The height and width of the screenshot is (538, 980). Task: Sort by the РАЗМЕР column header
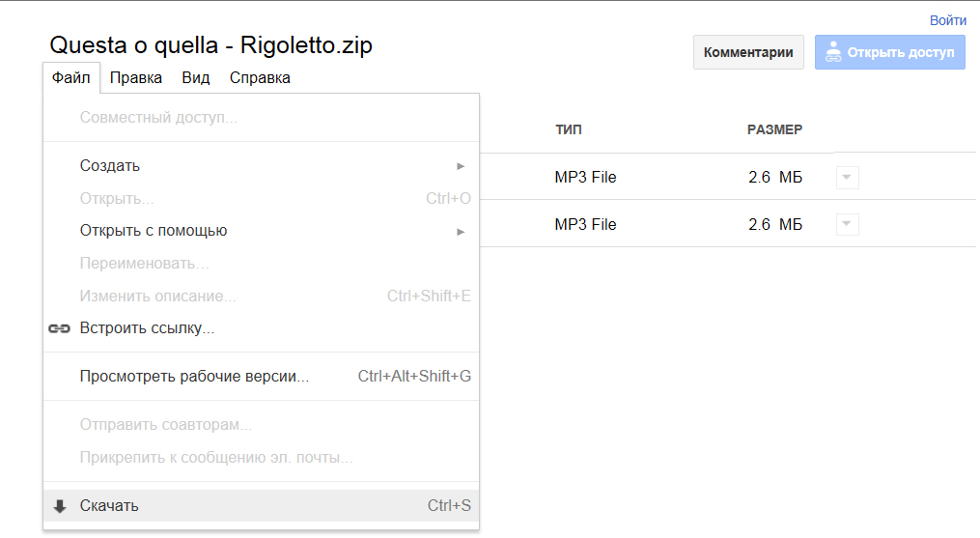(x=774, y=129)
